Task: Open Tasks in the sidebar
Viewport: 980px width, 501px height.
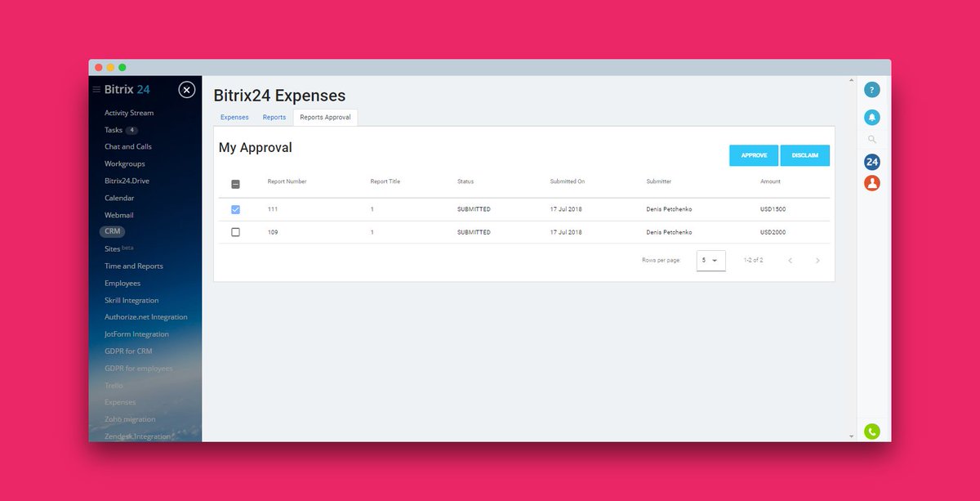Action: pos(114,130)
